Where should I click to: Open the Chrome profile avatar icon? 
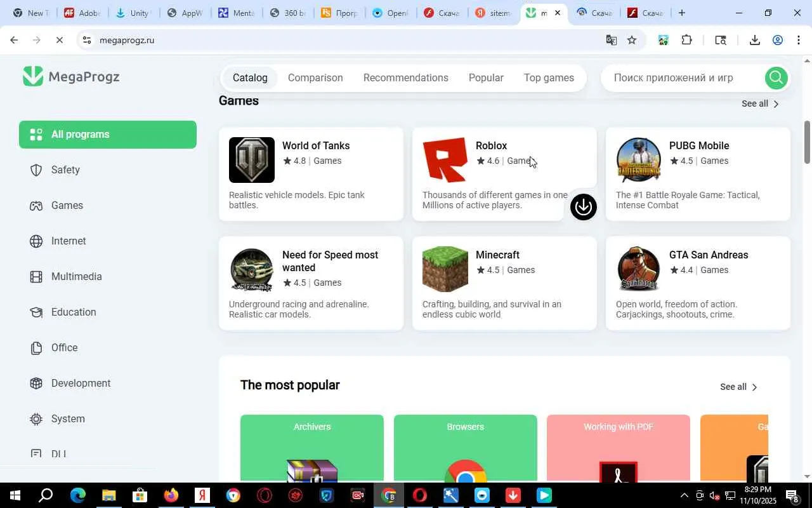point(778,40)
